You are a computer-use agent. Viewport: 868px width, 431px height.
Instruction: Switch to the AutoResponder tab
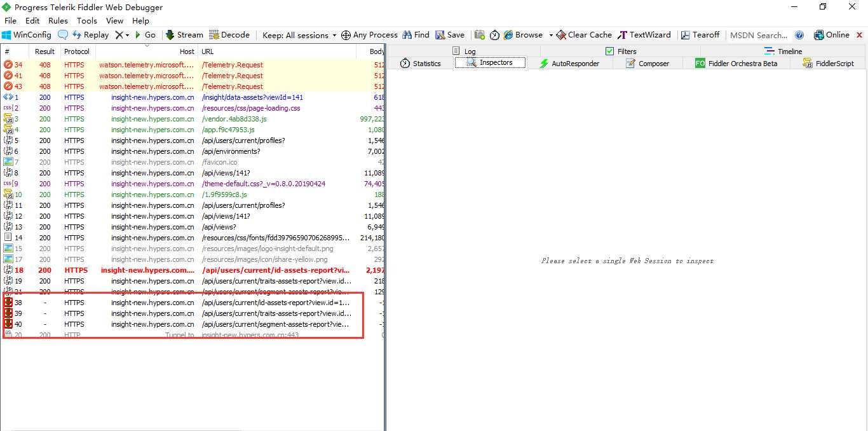569,63
